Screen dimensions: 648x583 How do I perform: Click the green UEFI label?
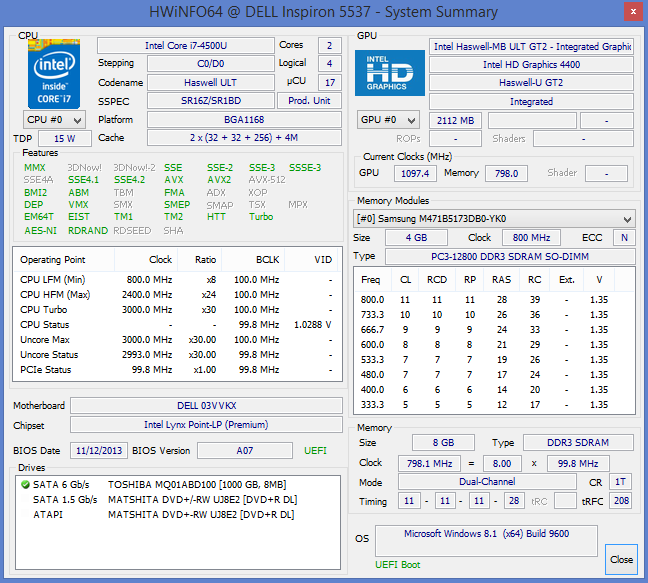[x=315, y=450]
